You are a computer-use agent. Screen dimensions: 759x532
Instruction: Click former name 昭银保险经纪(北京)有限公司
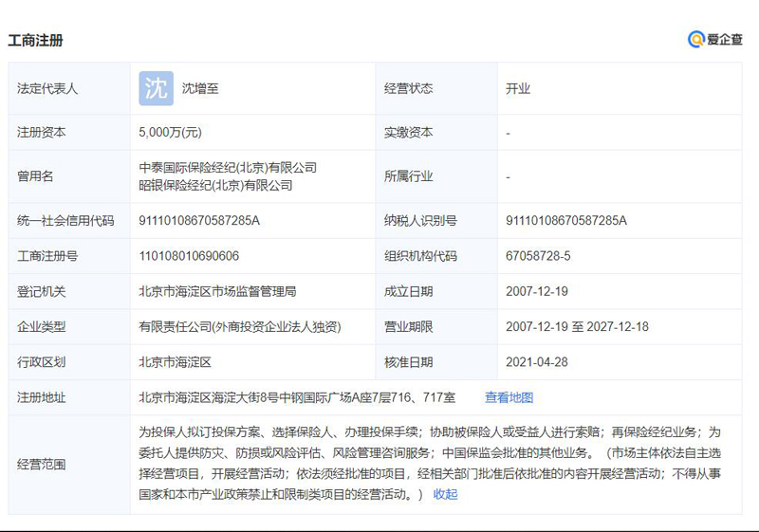coord(215,185)
